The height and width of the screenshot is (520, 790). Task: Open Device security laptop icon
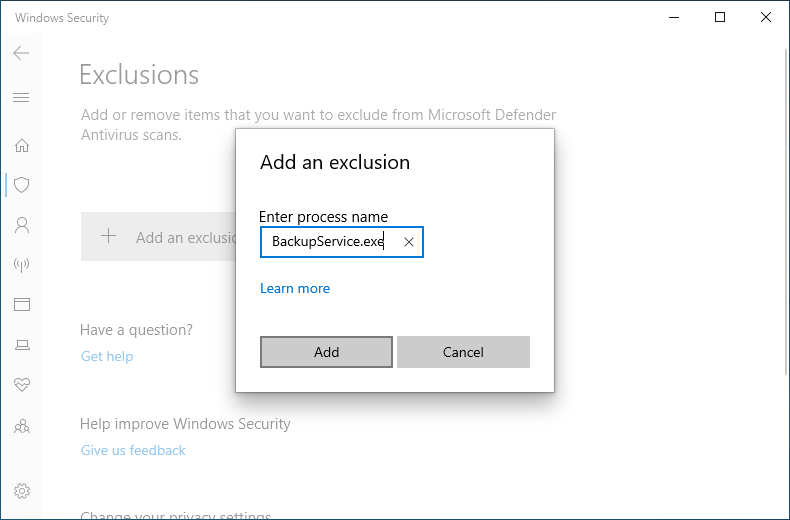[22, 345]
